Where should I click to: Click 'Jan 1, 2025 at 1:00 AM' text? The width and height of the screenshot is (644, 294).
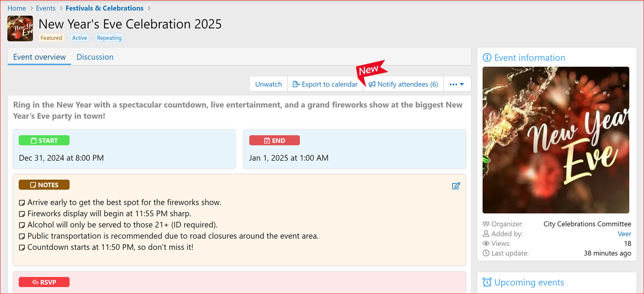[289, 158]
